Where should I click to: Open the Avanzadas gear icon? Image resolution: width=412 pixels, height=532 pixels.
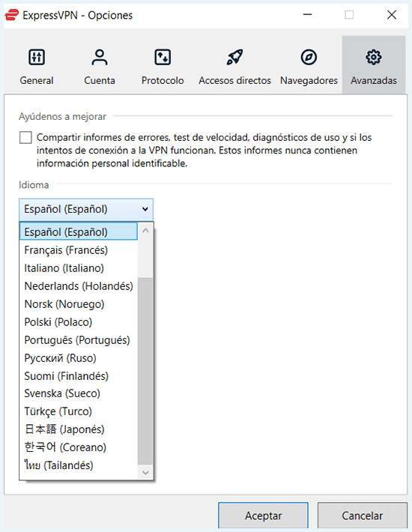coord(373,57)
